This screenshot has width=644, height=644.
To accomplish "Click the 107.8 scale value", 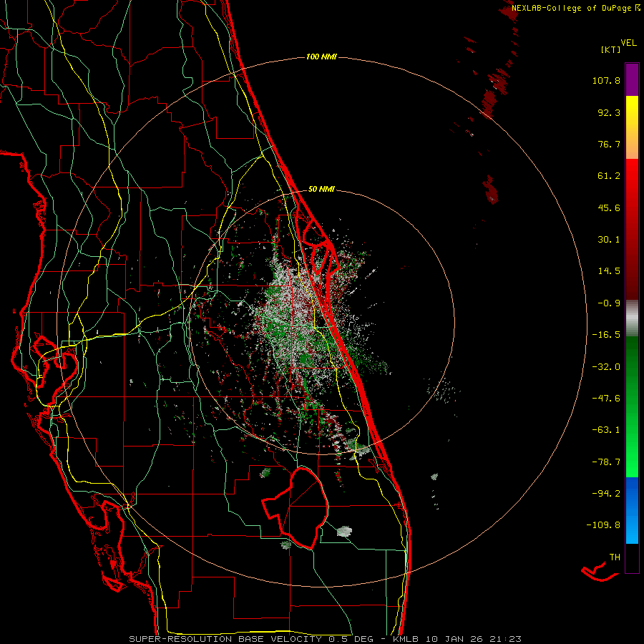I will (606, 80).
